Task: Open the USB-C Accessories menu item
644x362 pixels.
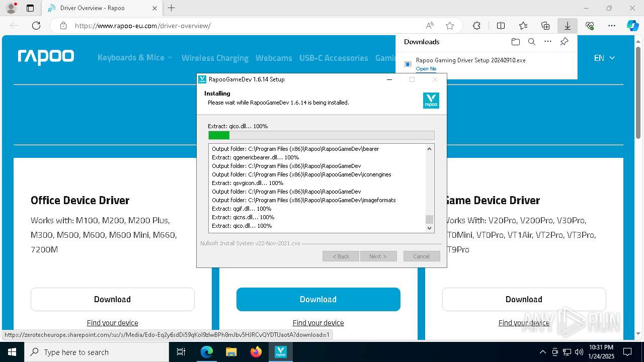Action: pyautogui.click(x=334, y=58)
